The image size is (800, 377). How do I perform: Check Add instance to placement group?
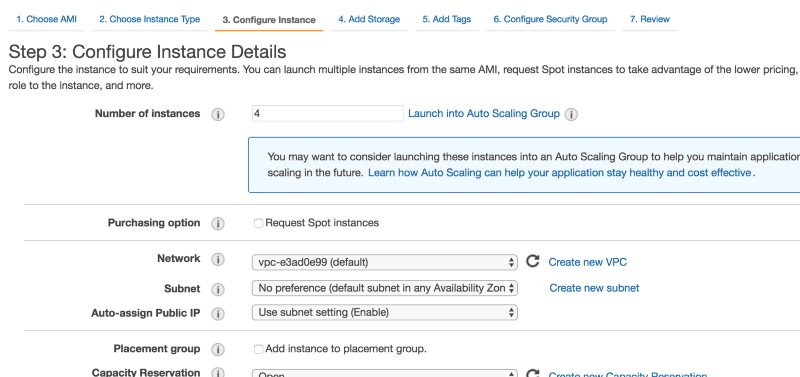tap(258, 349)
